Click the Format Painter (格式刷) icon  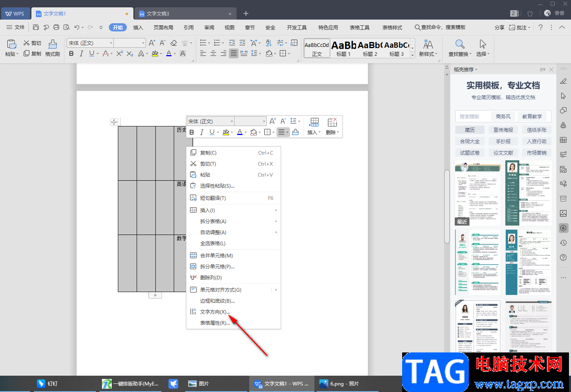pyautogui.click(x=53, y=44)
